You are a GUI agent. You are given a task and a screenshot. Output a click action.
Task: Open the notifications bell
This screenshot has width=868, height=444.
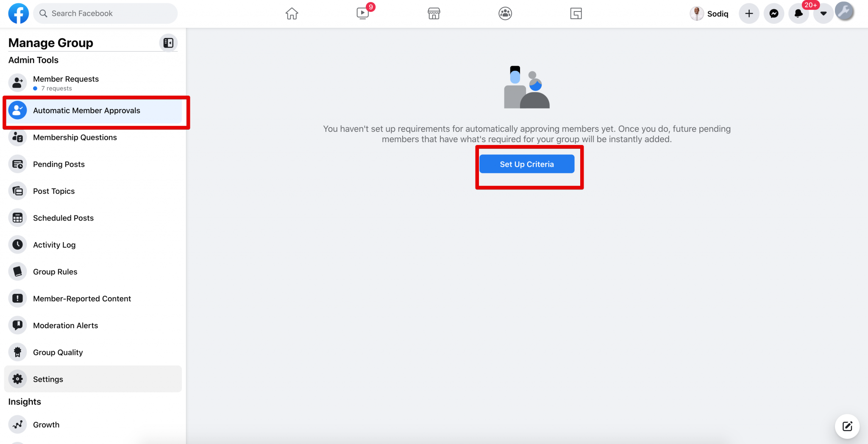click(x=798, y=14)
